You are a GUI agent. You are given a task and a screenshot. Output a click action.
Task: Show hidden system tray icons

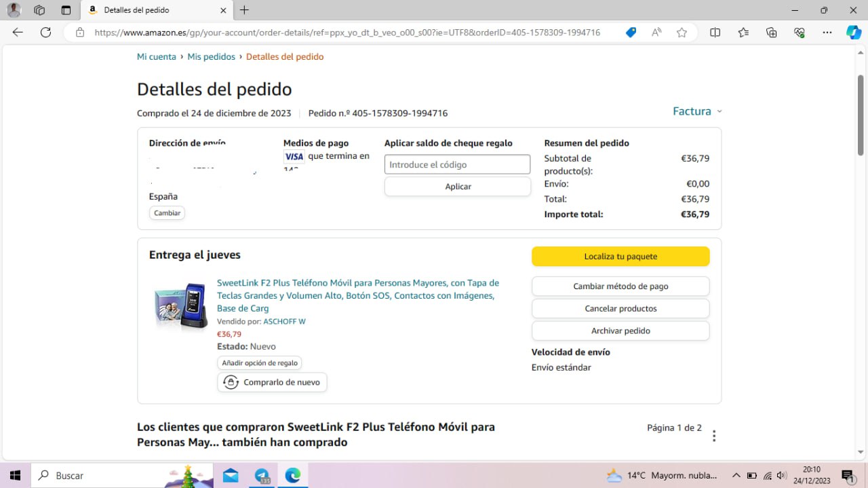(735, 475)
